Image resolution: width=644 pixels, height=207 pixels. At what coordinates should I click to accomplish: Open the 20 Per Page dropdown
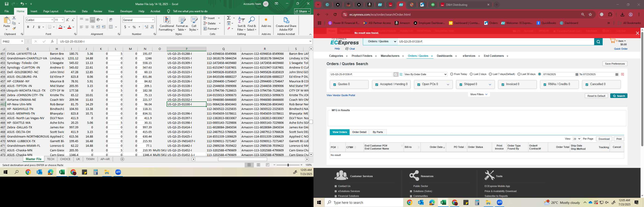tap(577, 139)
